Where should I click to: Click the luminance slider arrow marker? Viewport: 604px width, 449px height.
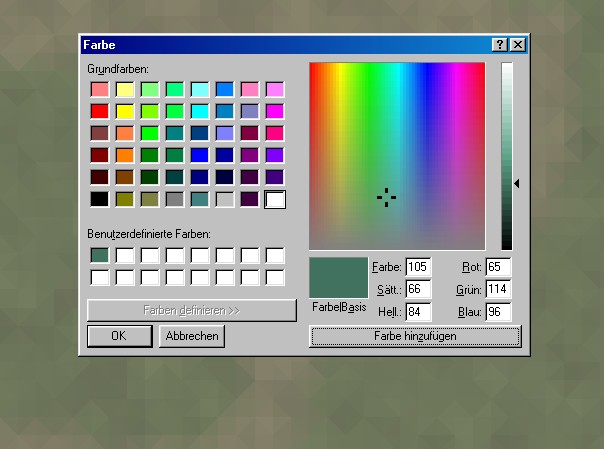517,183
